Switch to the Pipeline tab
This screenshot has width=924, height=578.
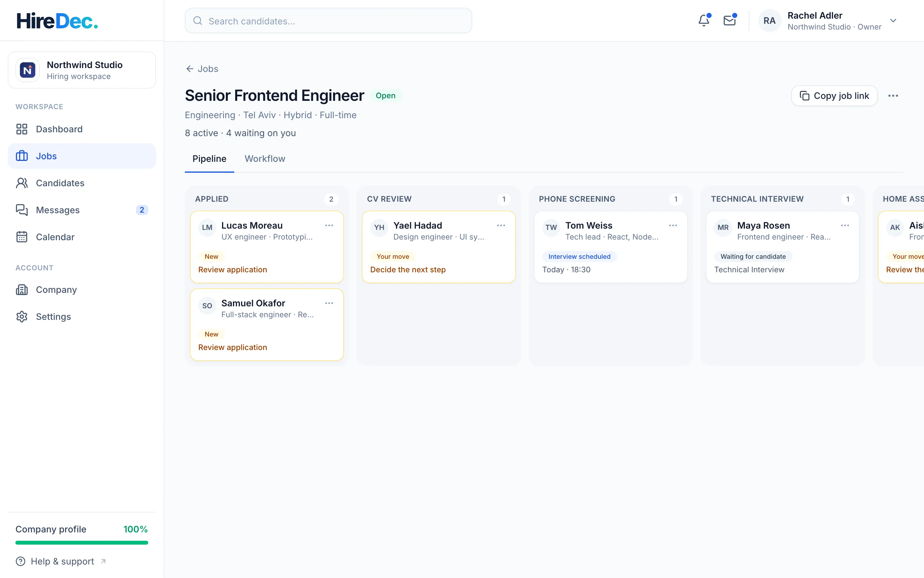tap(209, 159)
